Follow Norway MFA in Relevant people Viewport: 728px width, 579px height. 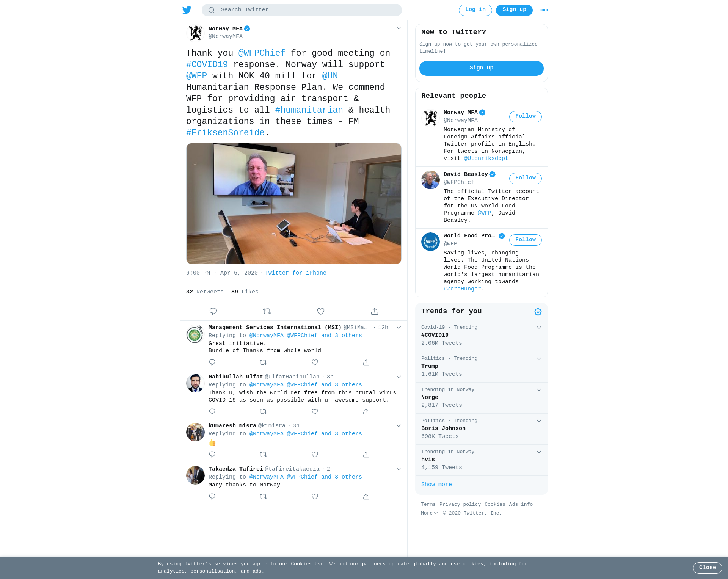[x=525, y=116]
